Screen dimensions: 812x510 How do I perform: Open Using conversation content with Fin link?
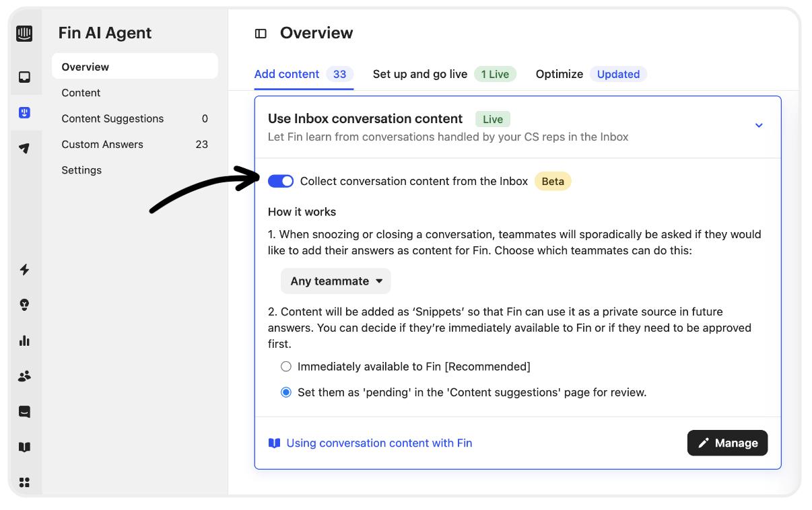[x=380, y=443]
